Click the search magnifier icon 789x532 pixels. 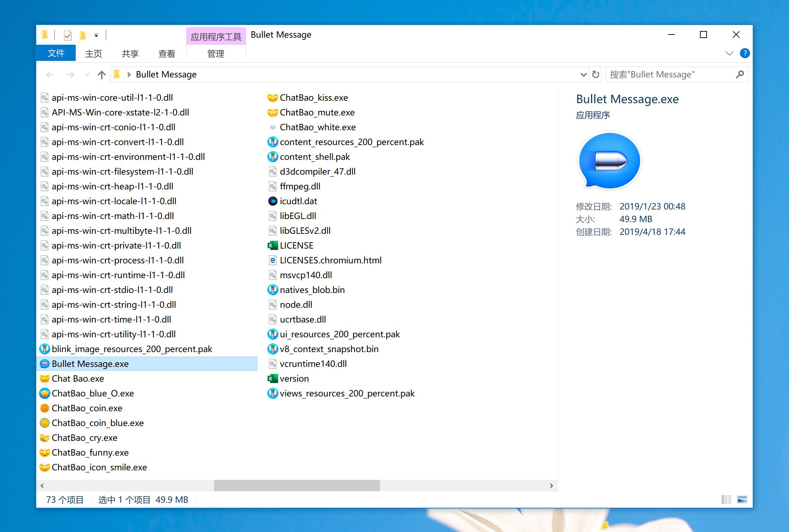pos(740,74)
